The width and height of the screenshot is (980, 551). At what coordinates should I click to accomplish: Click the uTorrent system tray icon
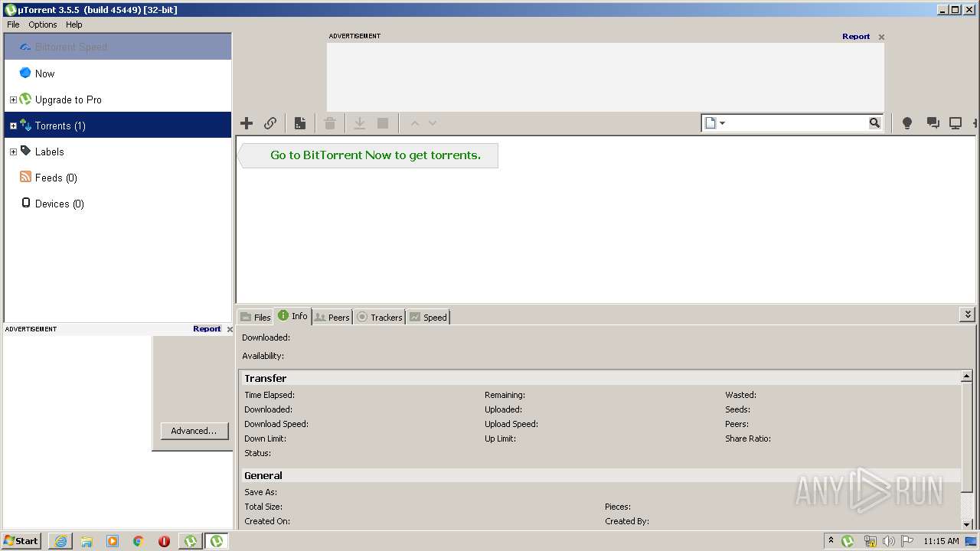coord(848,541)
